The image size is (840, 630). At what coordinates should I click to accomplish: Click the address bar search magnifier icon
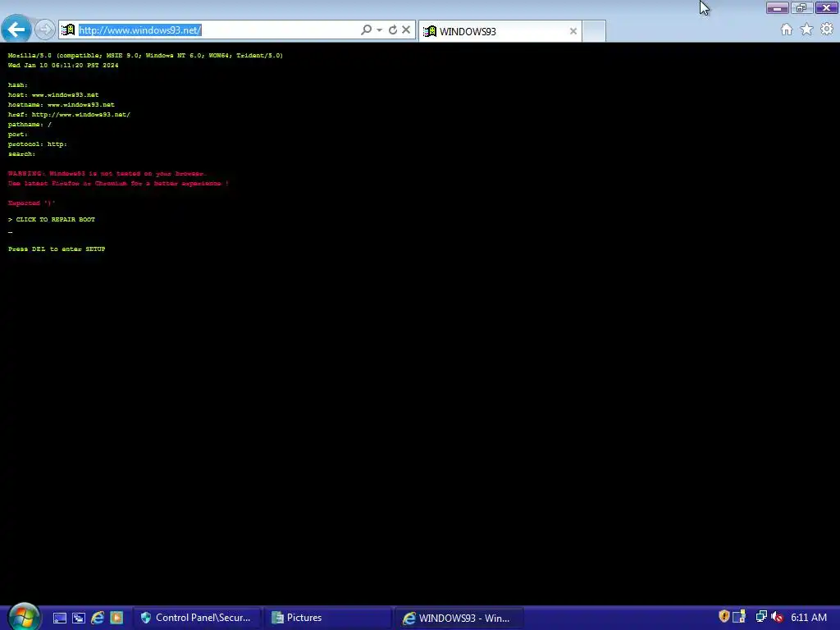pyautogui.click(x=367, y=30)
